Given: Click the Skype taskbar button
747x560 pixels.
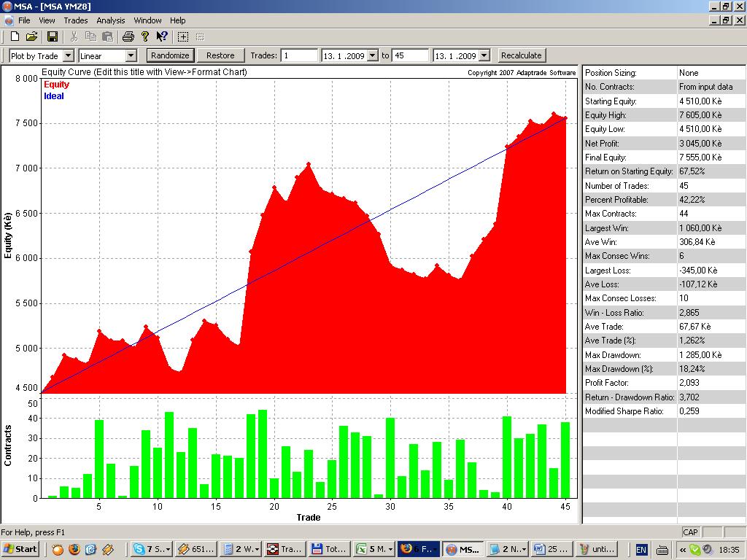Looking at the screenshot, I should (x=152, y=549).
